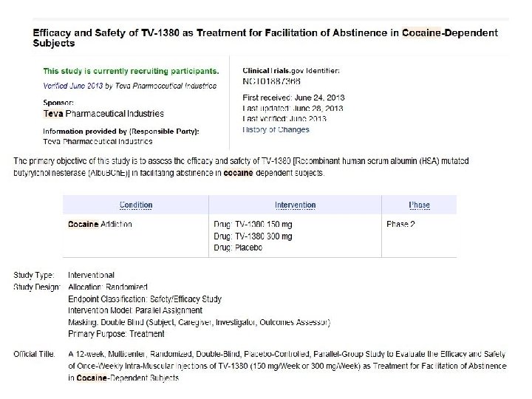This screenshot has height=399, width=532.
Task: Click the currently recruiting participants status
Action: 130,71
